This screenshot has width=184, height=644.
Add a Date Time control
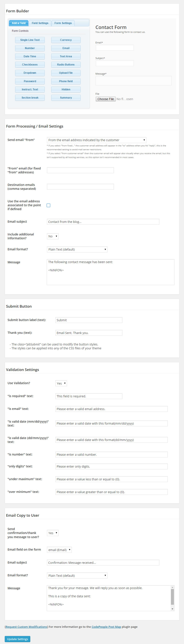click(x=30, y=56)
